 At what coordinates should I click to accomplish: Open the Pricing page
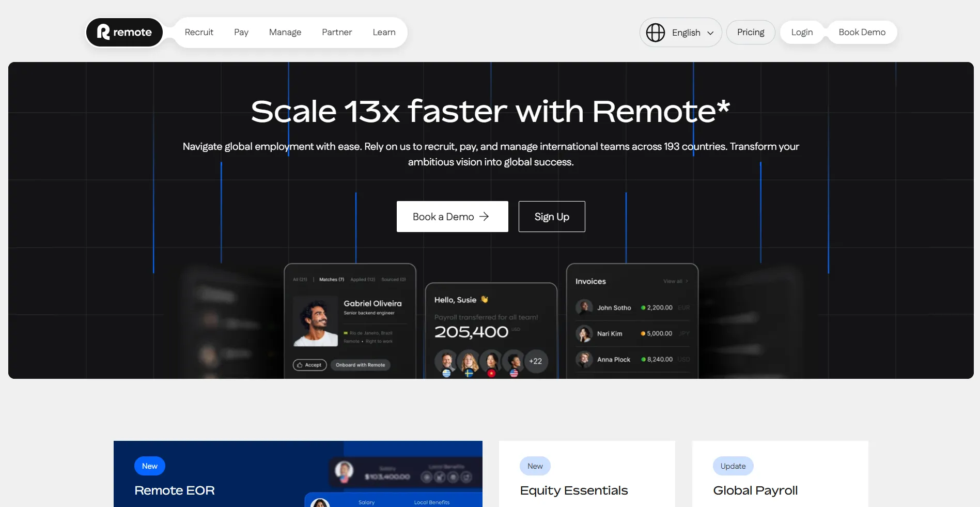(750, 32)
